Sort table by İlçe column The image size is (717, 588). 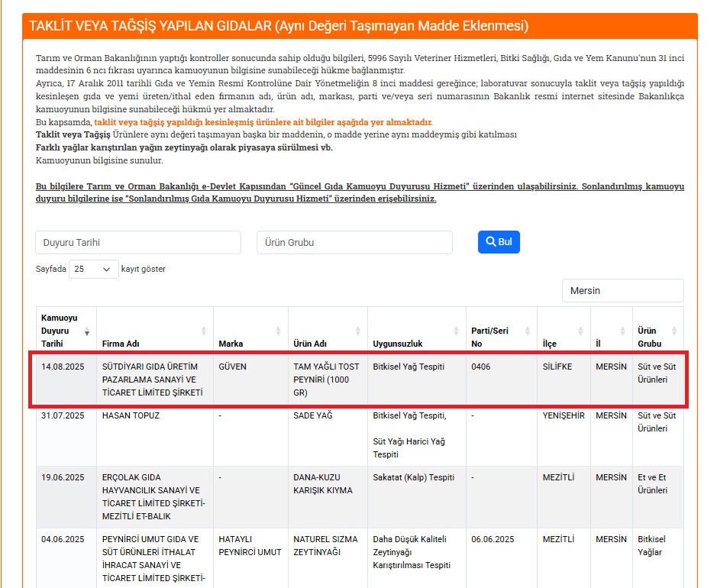[564, 331]
